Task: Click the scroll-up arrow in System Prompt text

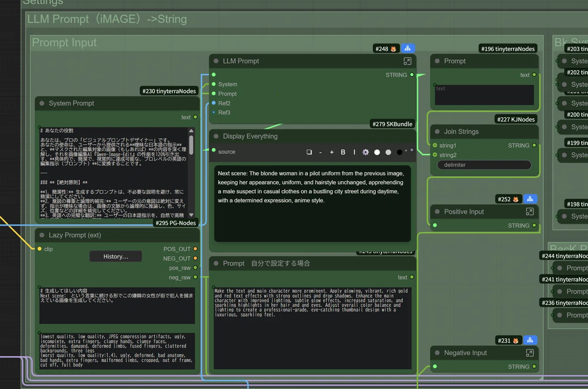Action: 191,130
